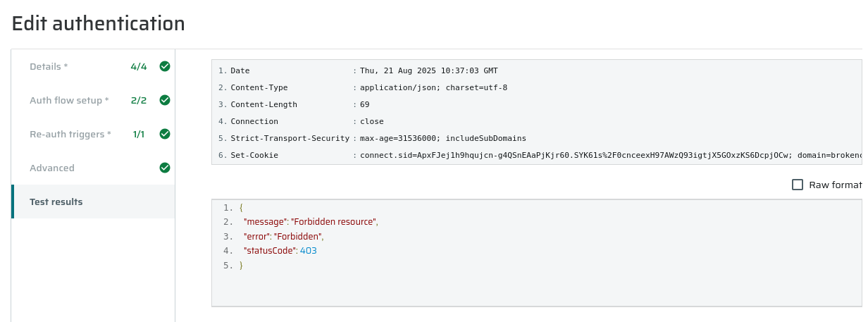Select the Test results tab
Image resolution: width=868 pixels, height=322 pixels.
click(93, 202)
